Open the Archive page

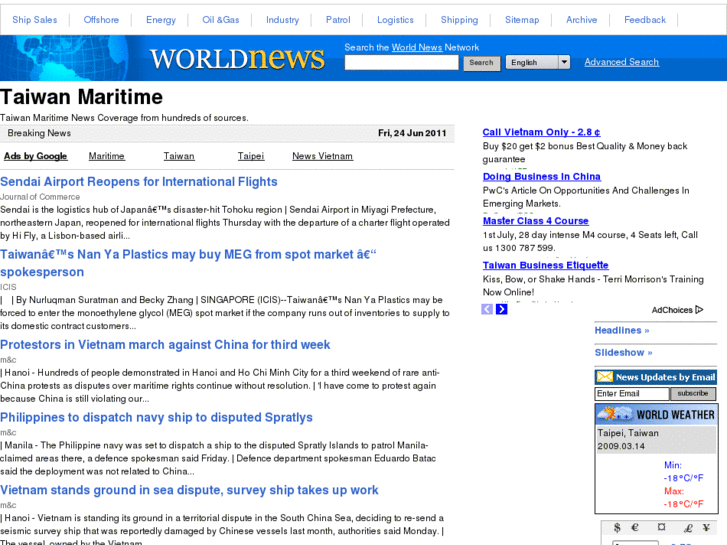(x=581, y=20)
